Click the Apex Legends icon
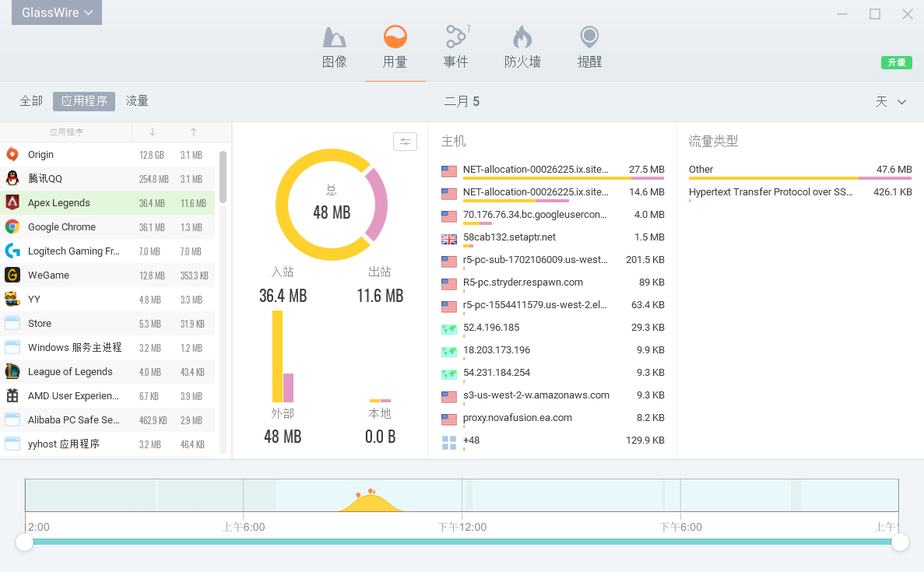 12,202
